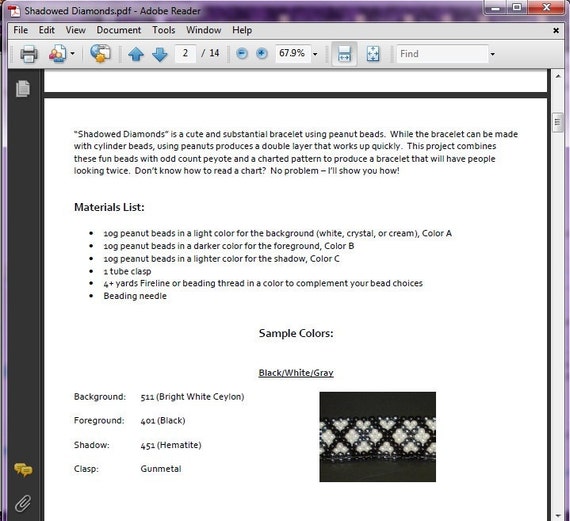Open the collaborate/share people icon
Viewport: 570px width, 521px height.
point(57,54)
